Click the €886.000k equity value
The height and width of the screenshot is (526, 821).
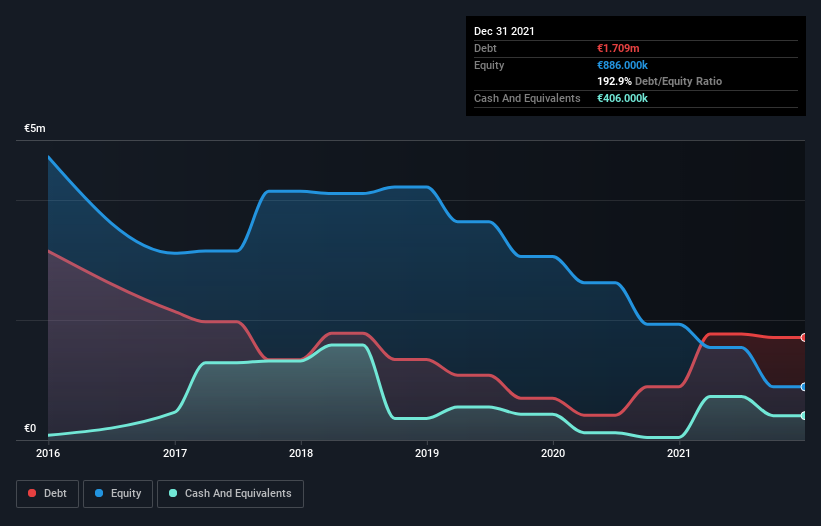[623, 65]
